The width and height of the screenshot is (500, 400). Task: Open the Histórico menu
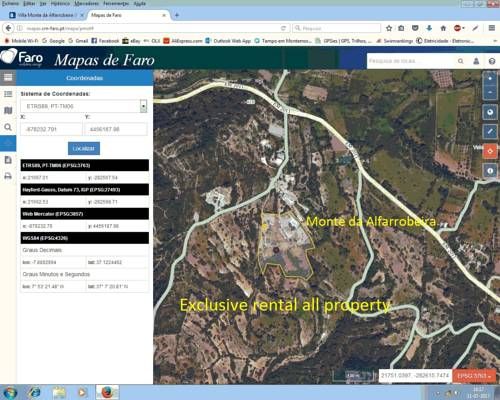coord(60,3)
